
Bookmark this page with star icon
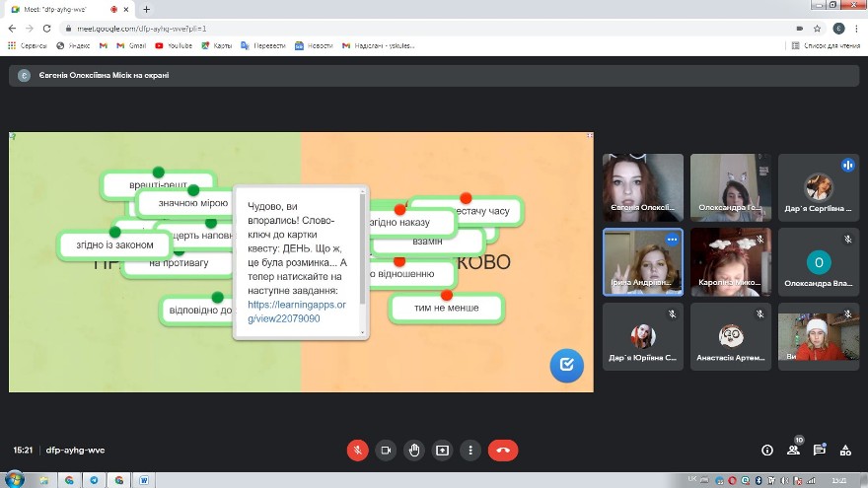point(817,29)
